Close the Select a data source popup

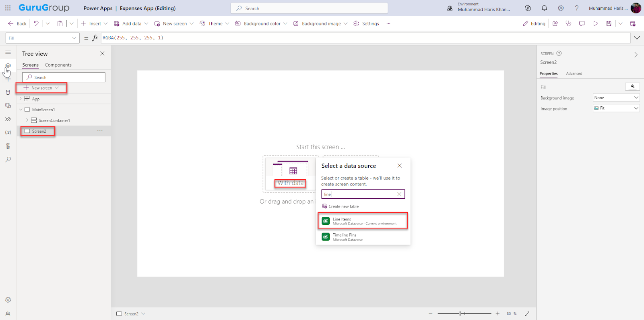(400, 166)
